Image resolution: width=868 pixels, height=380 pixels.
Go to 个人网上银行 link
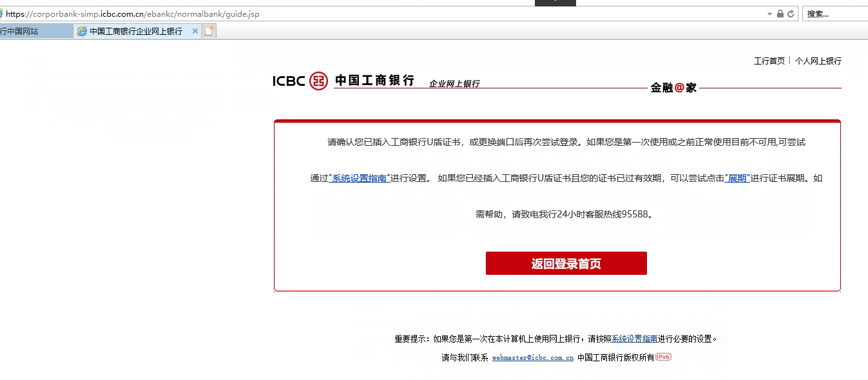818,61
